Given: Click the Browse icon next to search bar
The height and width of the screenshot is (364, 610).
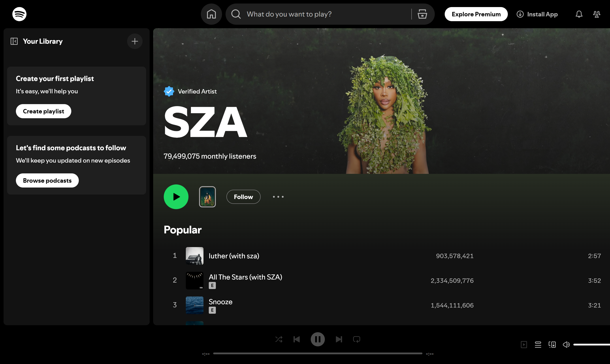Looking at the screenshot, I should (422, 14).
